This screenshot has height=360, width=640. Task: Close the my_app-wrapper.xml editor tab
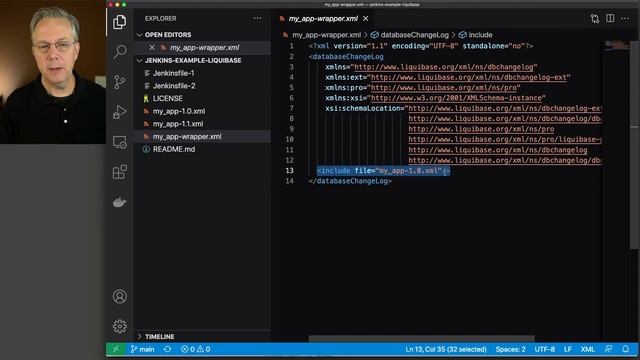366,18
